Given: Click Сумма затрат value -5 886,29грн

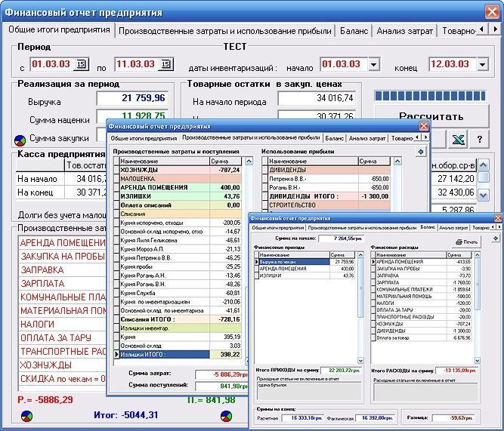Looking at the screenshot, I should [222, 374].
